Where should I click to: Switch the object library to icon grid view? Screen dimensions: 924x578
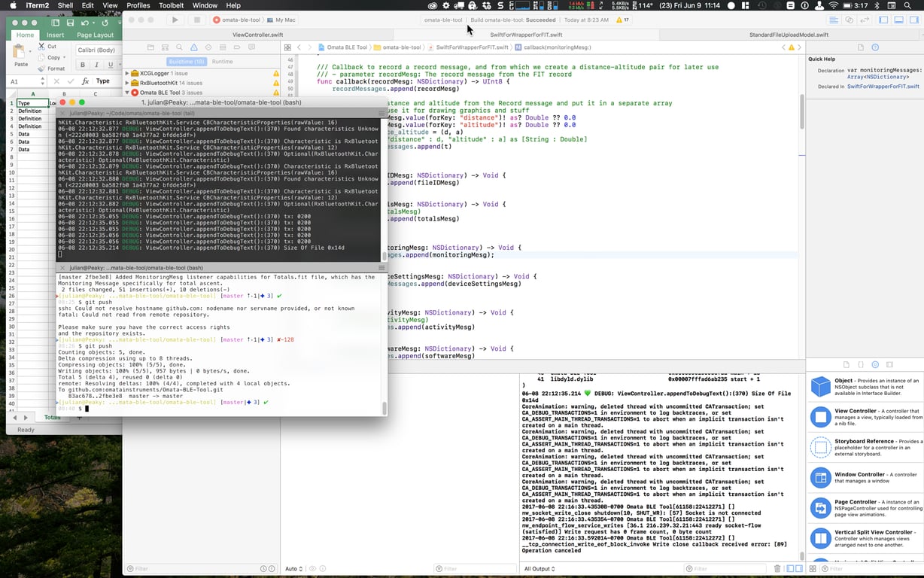(x=813, y=569)
